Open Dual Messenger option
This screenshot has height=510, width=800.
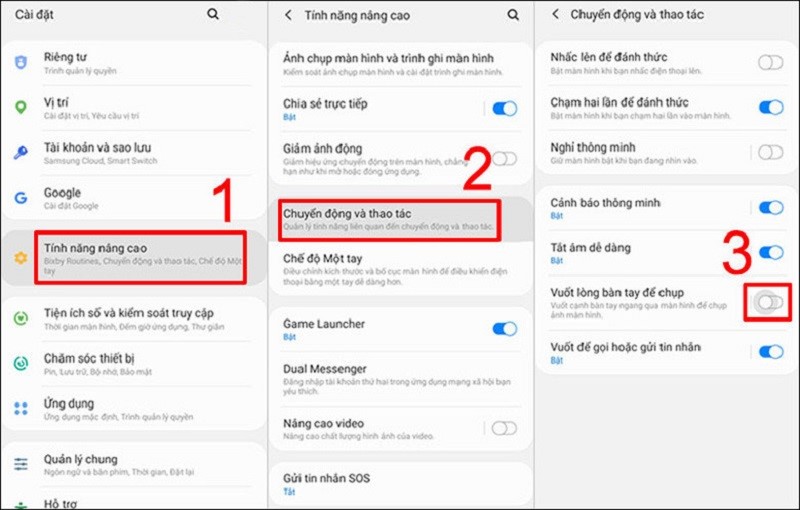point(401,379)
